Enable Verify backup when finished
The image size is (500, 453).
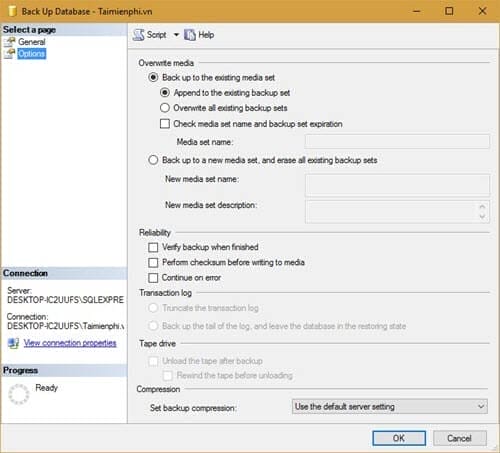(x=153, y=247)
